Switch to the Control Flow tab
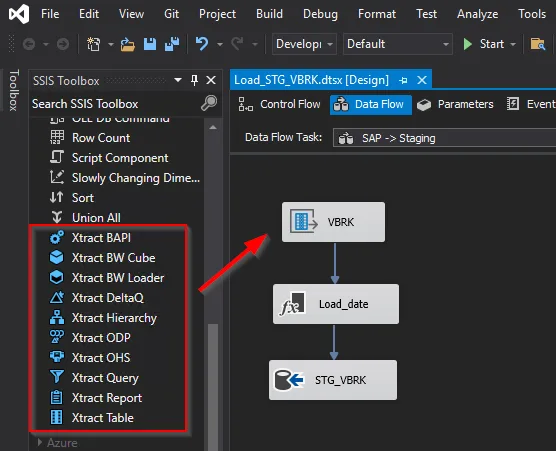Image resolution: width=556 pixels, height=451 pixels. [x=279, y=104]
